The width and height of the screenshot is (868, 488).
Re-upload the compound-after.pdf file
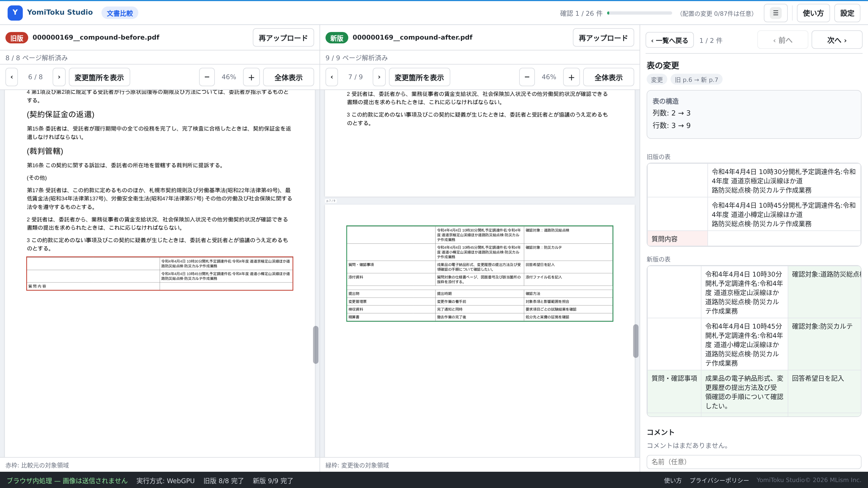click(x=603, y=38)
